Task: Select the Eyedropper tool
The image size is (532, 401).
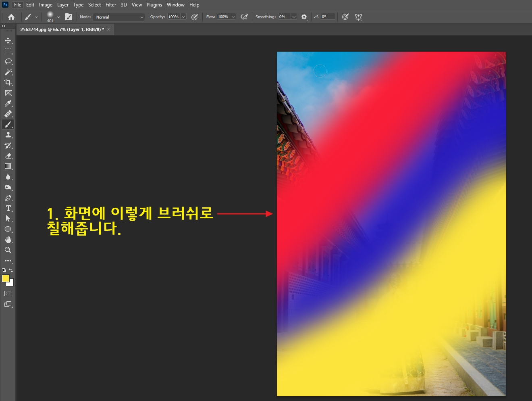Action: click(x=8, y=103)
